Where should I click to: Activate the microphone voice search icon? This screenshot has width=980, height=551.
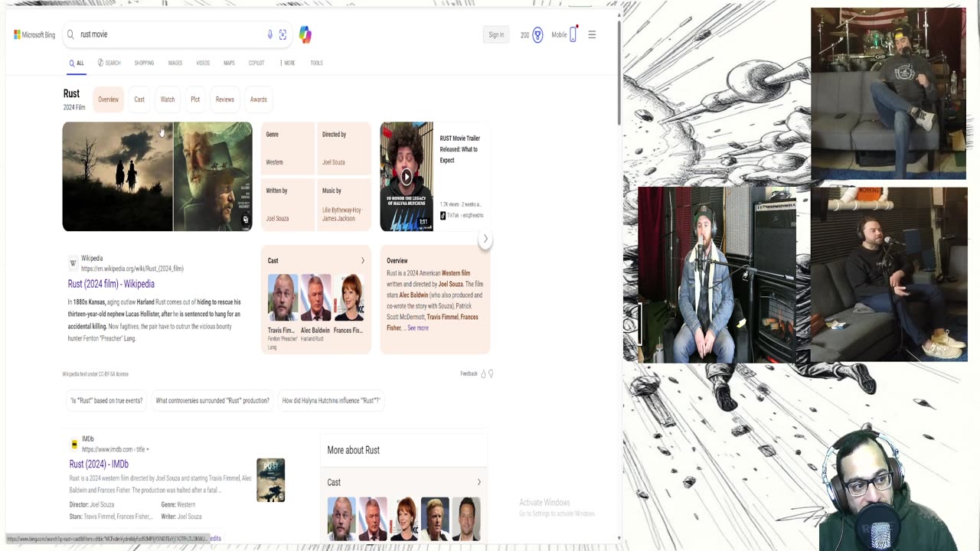click(x=269, y=34)
